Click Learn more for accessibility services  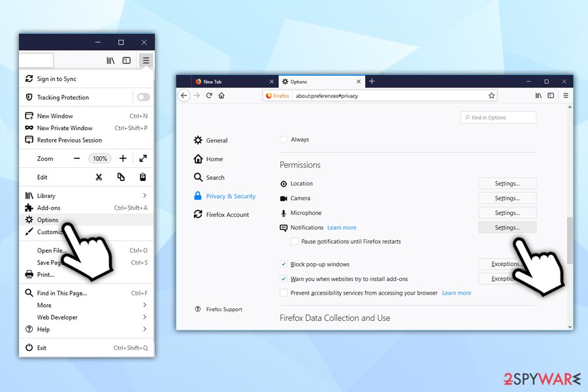[457, 293]
